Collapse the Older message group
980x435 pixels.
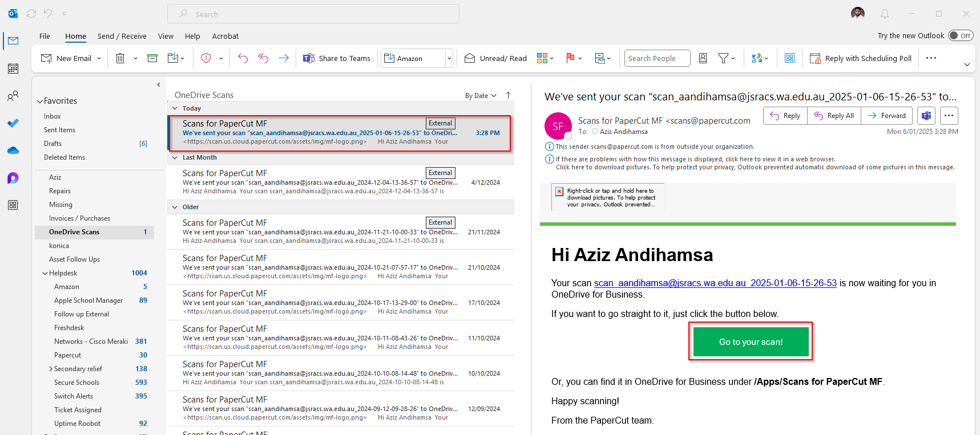pyautogui.click(x=175, y=208)
